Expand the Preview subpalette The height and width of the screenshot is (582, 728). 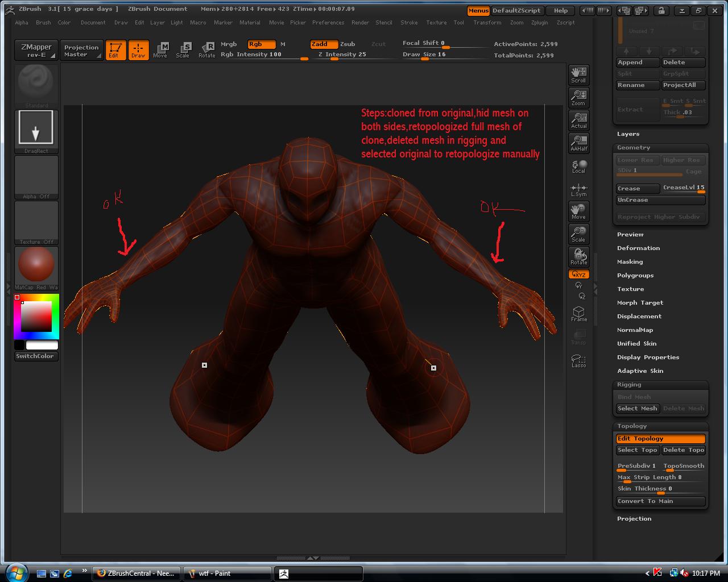630,235
